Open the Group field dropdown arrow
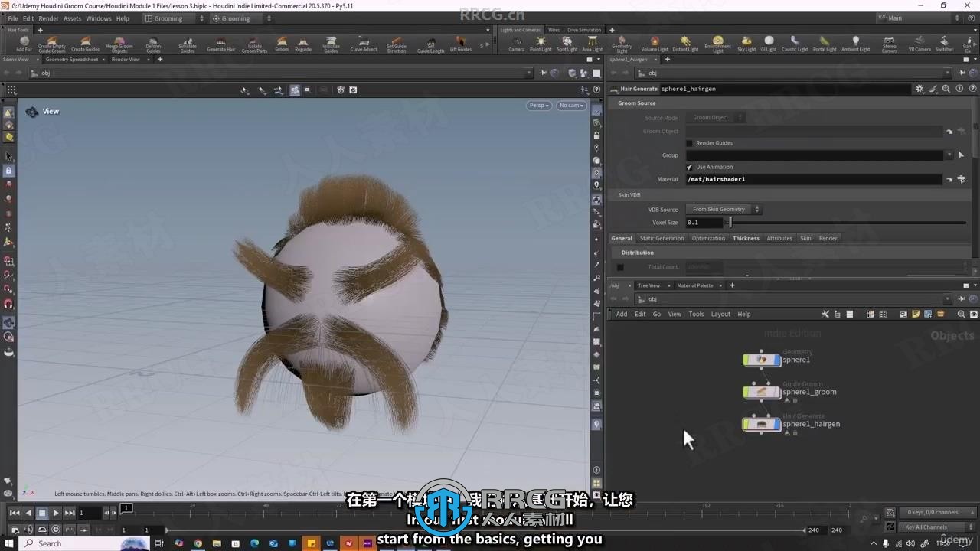 (x=949, y=155)
